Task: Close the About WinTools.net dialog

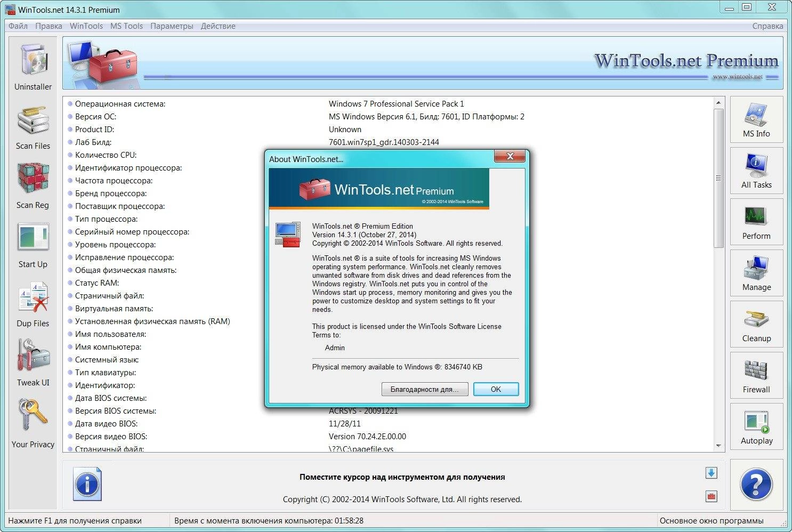Action: pos(510,156)
